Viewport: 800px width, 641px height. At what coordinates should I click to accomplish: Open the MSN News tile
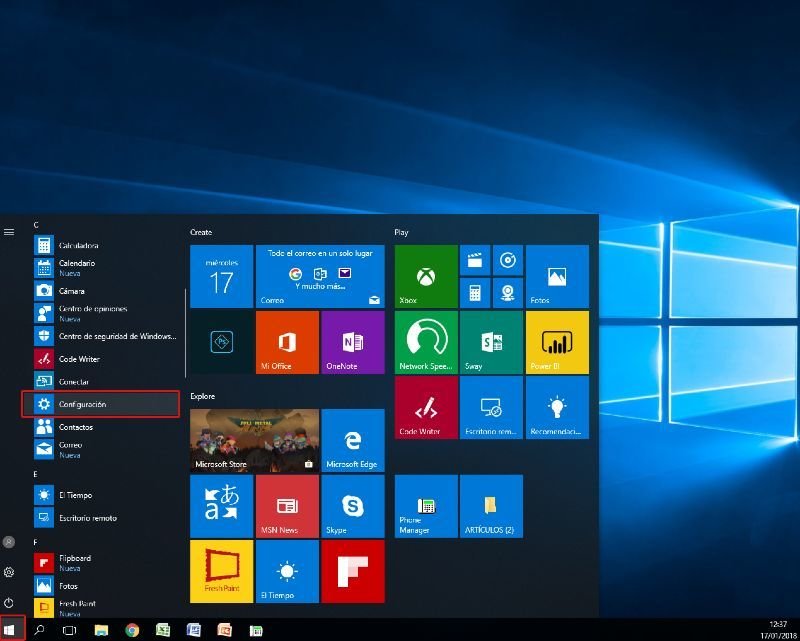click(287, 506)
